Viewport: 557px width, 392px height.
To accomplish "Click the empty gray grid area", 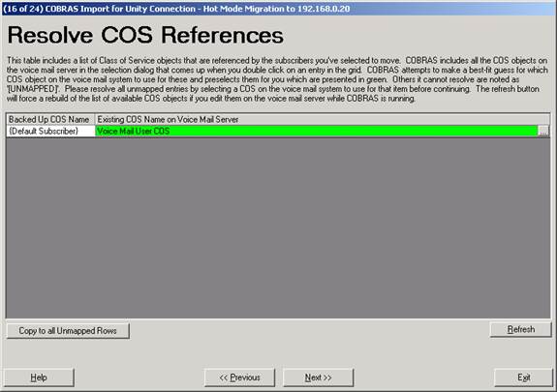I will tap(278, 227).
